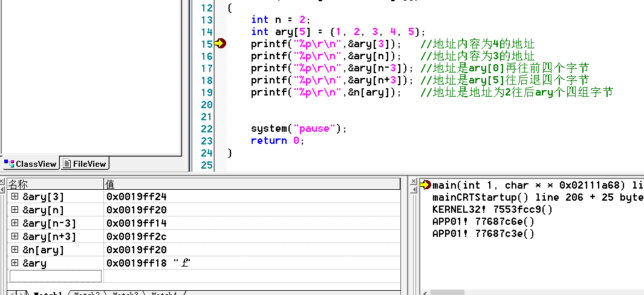Click the printf &ary[n+3] statement
The height and width of the screenshot is (295, 644).
[332, 80]
